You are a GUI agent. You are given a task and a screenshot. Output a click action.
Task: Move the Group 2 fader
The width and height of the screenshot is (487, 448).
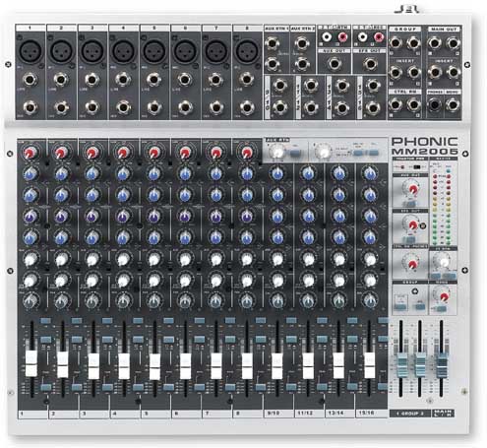click(x=420, y=365)
